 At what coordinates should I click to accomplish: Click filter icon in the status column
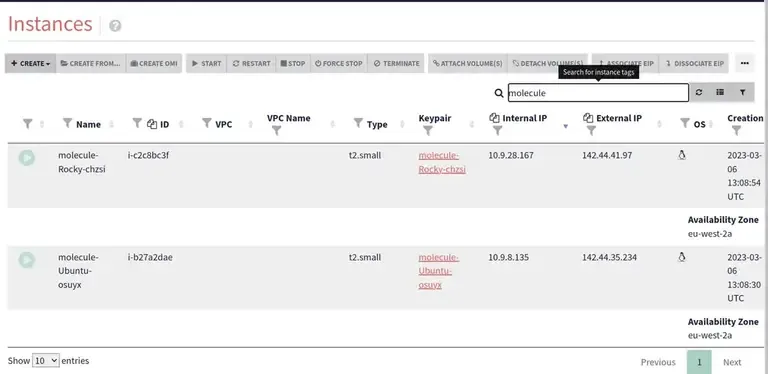(x=27, y=124)
